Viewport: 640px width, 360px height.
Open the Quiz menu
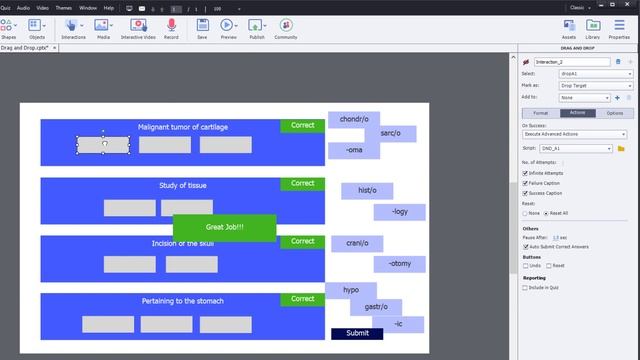click(x=5, y=8)
